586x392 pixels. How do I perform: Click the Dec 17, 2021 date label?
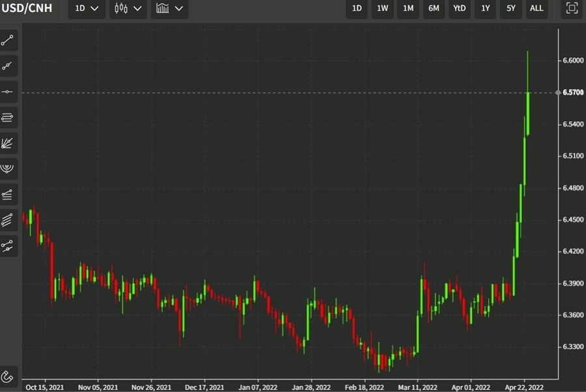(204, 387)
